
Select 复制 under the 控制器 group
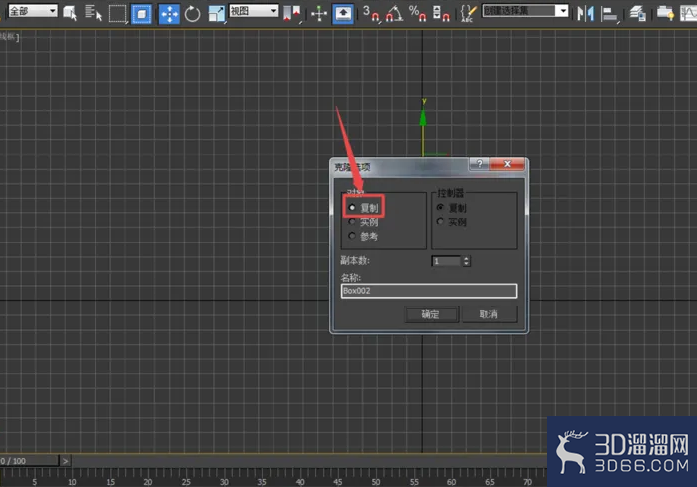click(441, 208)
